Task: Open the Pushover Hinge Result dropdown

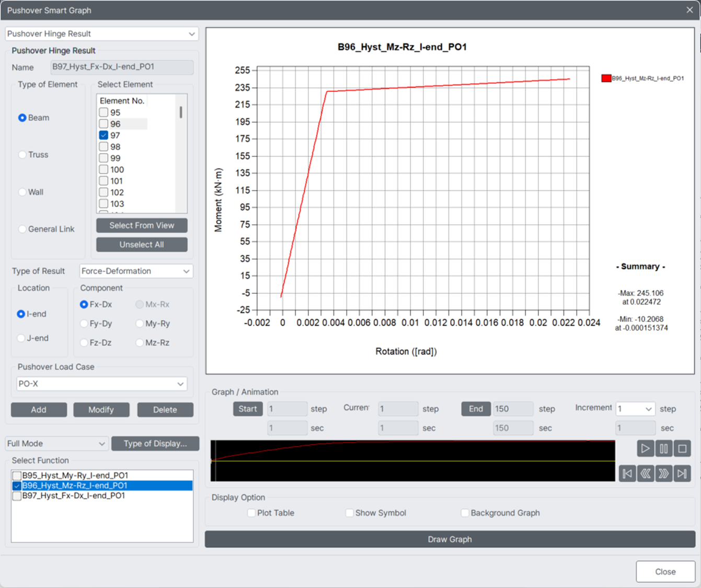Action: (102, 33)
